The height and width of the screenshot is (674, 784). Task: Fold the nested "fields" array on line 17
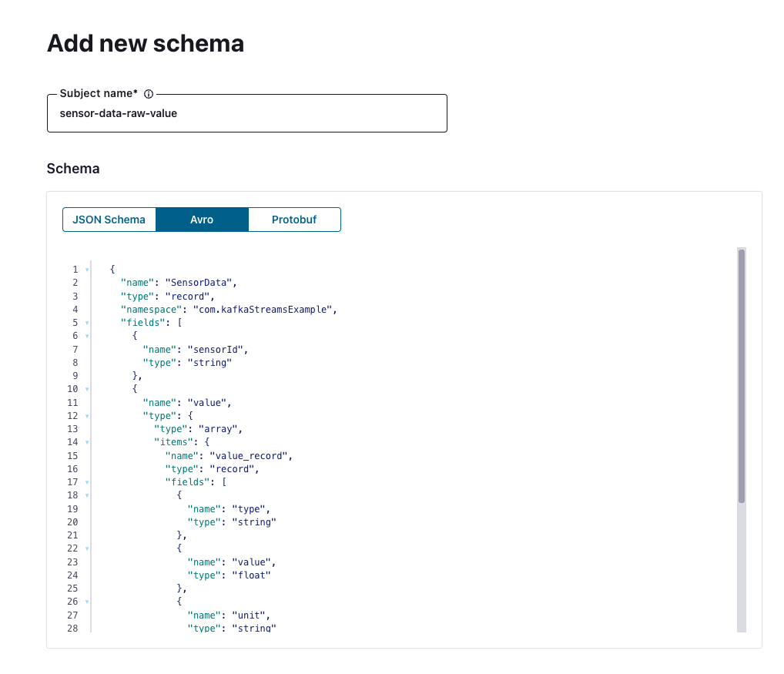click(87, 482)
